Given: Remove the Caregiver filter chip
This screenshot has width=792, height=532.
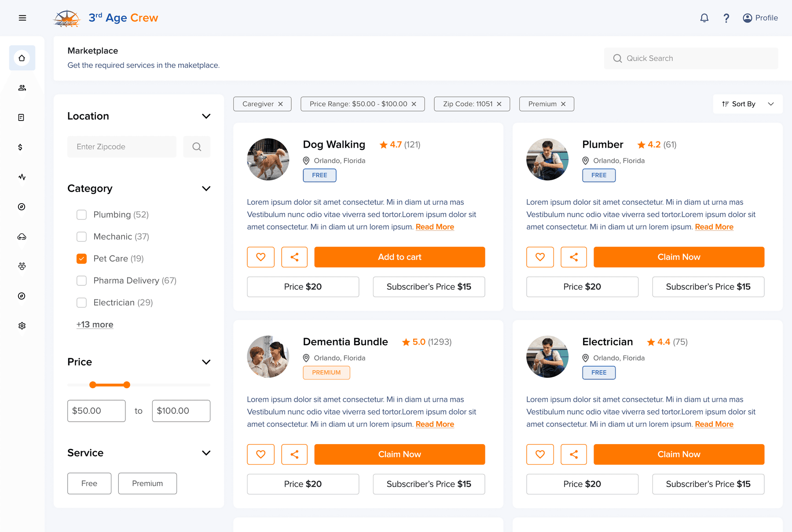Looking at the screenshot, I should (x=281, y=104).
